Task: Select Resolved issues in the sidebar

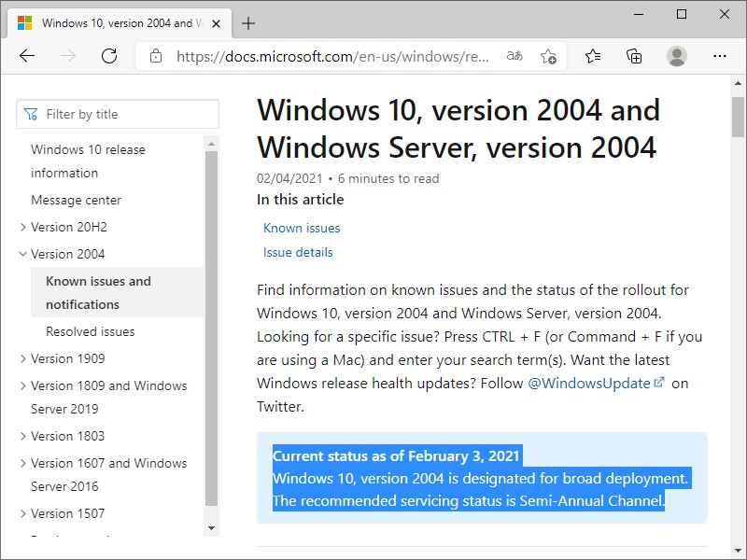Action: point(90,331)
